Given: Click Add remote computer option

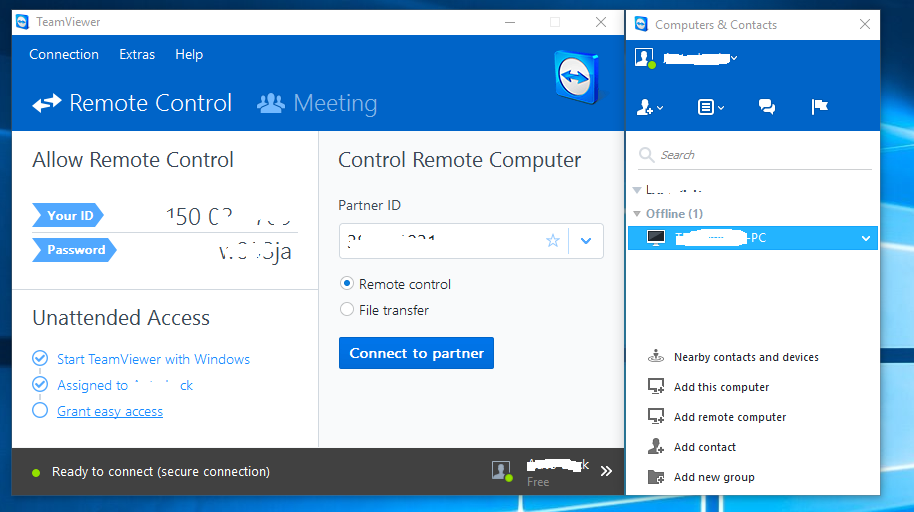Looking at the screenshot, I should coord(730,417).
